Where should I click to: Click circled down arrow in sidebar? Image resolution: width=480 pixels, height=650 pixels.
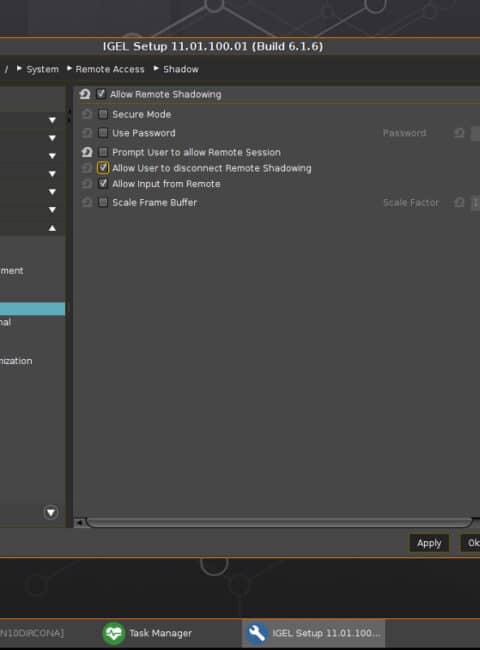point(51,512)
